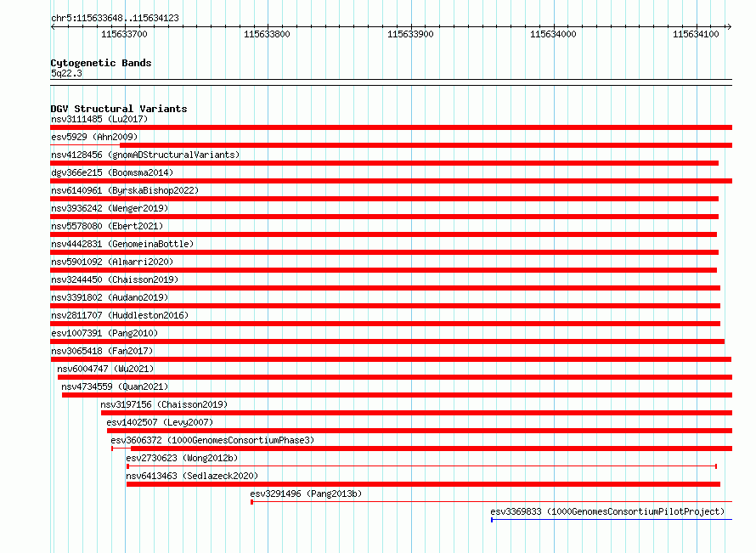
Task: Select nsv6413463 (Sedlazeck2020) label
Action: point(192,476)
